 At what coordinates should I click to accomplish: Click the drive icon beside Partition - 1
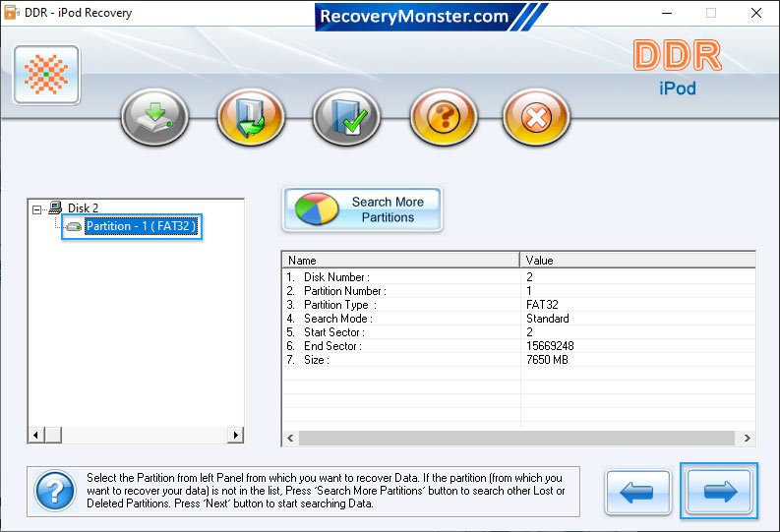coord(74,227)
